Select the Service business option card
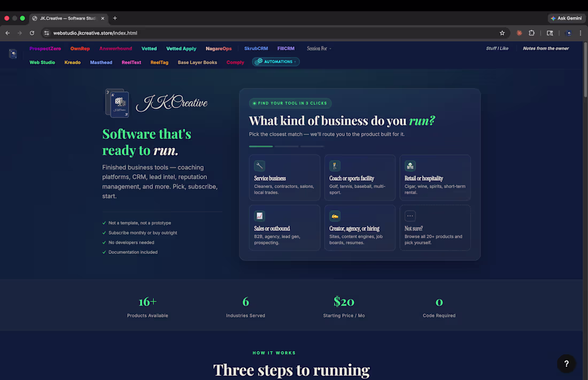Image resolution: width=588 pixels, height=380 pixels. click(284, 177)
